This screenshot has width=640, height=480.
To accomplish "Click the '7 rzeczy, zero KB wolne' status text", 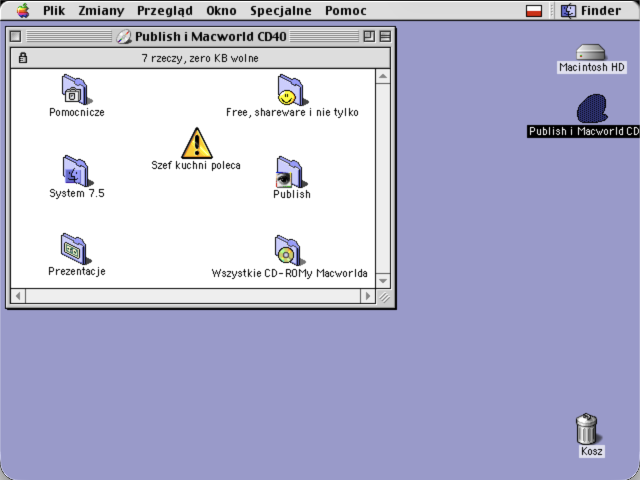I will (x=200, y=58).
